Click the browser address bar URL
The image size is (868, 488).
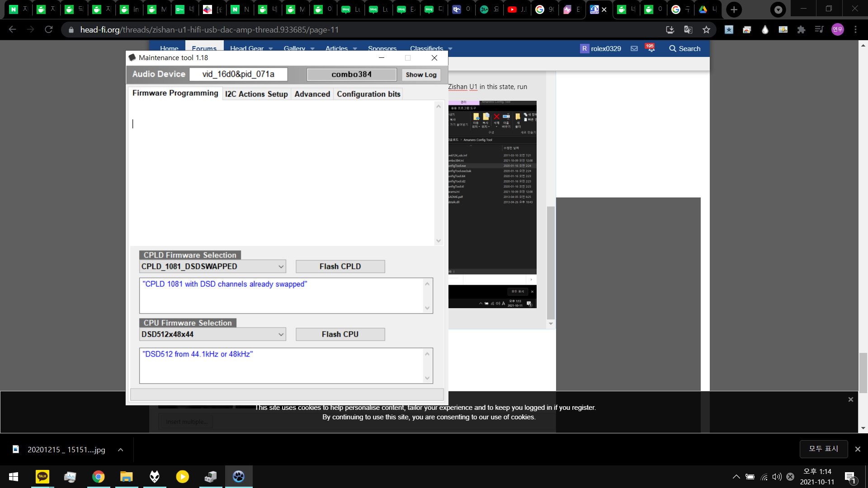click(209, 29)
